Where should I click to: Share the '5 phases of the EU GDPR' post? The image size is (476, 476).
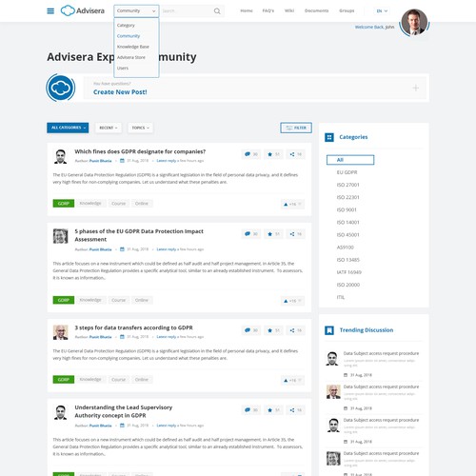click(x=292, y=234)
